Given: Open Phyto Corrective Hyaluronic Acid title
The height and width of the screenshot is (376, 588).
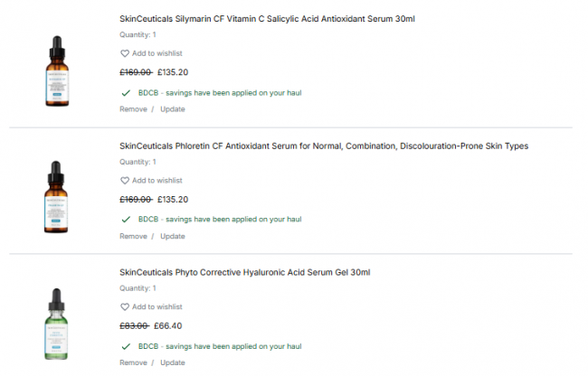Looking at the screenshot, I should point(244,272).
